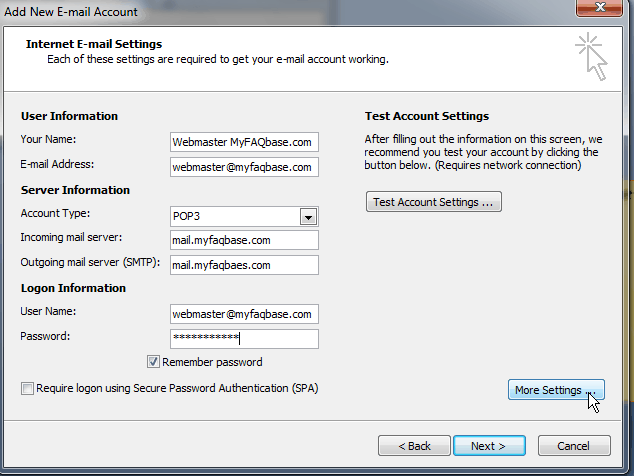
Task: Click the POP3 account type combo box
Action: click(236, 216)
